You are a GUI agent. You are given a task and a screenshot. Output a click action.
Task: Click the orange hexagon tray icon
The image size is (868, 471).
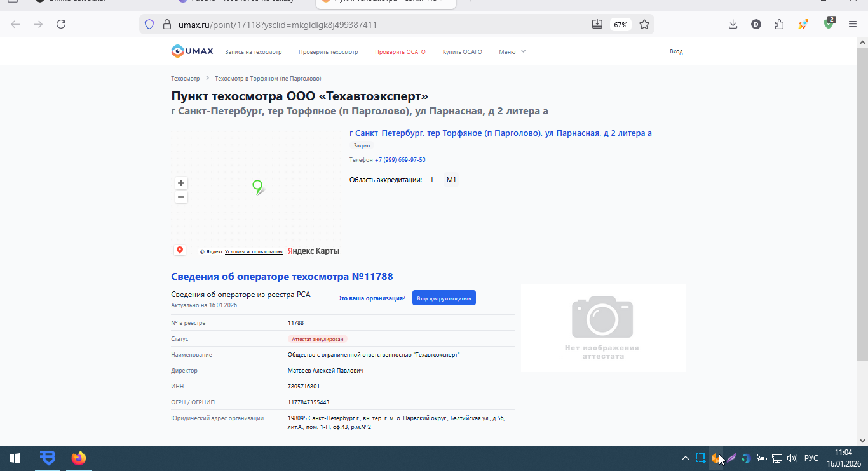click(715, 458)
